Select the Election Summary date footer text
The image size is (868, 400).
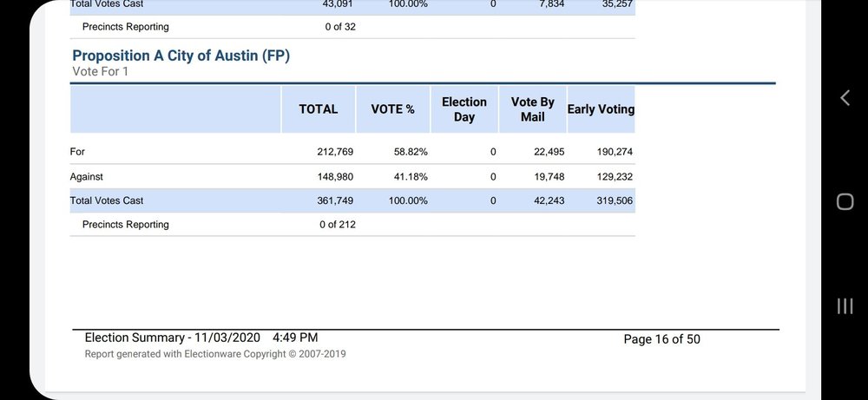pos(201,338)
